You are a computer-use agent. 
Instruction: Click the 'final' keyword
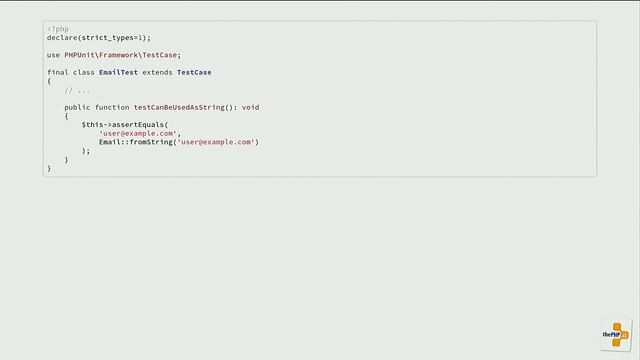pyautogui.click(x=58, y=72)
